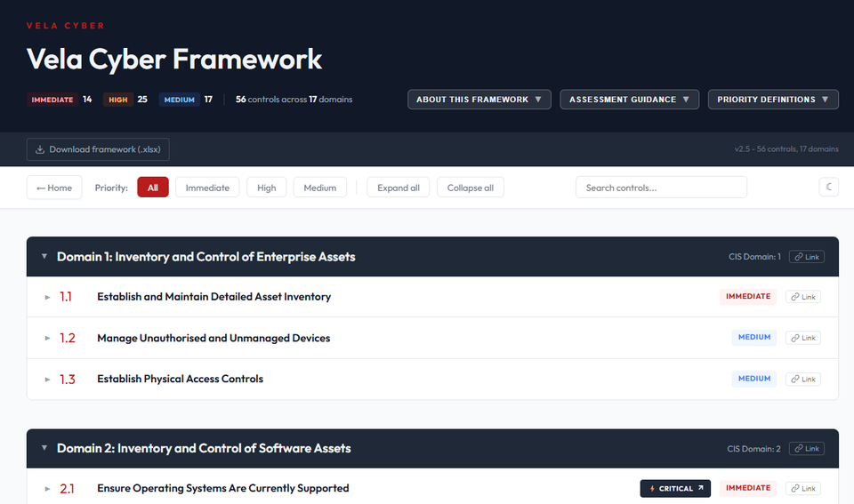854x504 pixels.
Task: Click Immediate badge on control 2.1
Action: point(748,488)
